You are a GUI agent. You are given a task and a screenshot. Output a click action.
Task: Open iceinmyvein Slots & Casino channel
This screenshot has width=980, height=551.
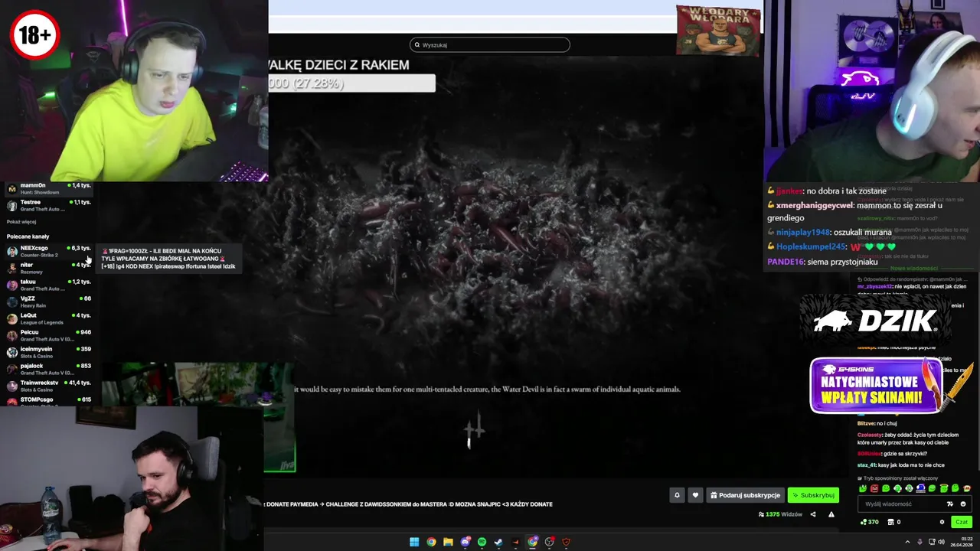coord(49,352)
